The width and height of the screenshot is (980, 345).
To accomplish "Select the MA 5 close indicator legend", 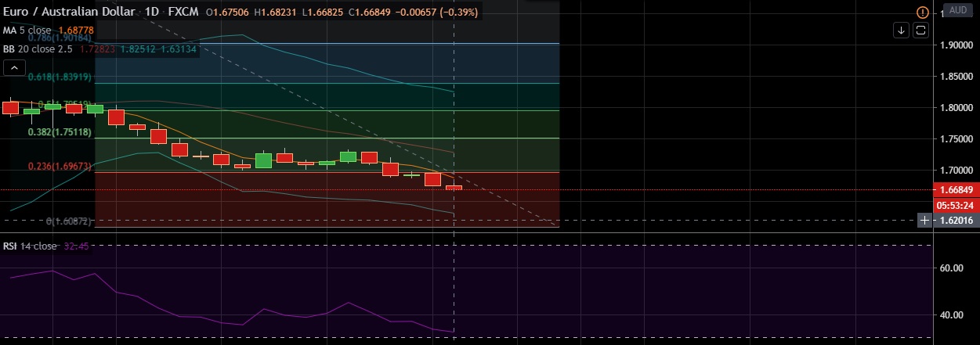I will (28, 31).
